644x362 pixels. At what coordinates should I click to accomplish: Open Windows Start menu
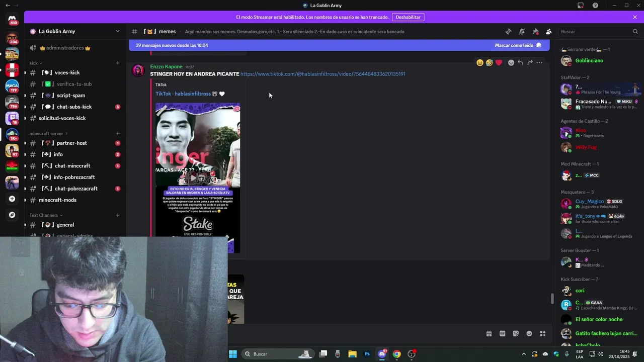coord(233,354)
